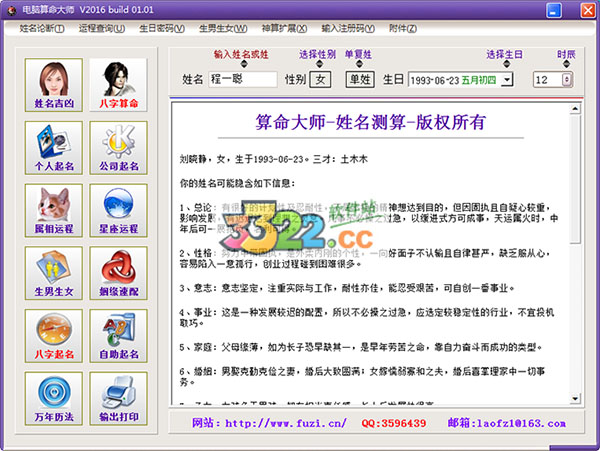Open the 神算扩展(X) menu
The height and width of the screenshot is (451, 600).
[x=284, y=28]
